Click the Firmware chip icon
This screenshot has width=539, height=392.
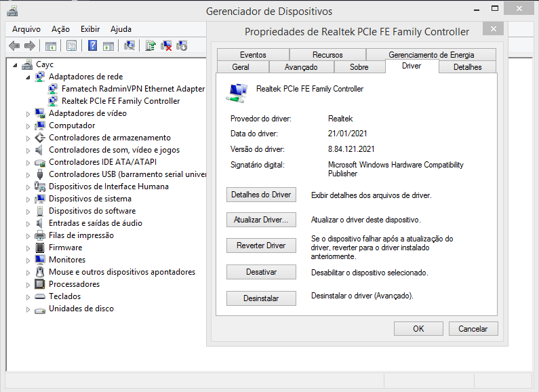point(40,248)
